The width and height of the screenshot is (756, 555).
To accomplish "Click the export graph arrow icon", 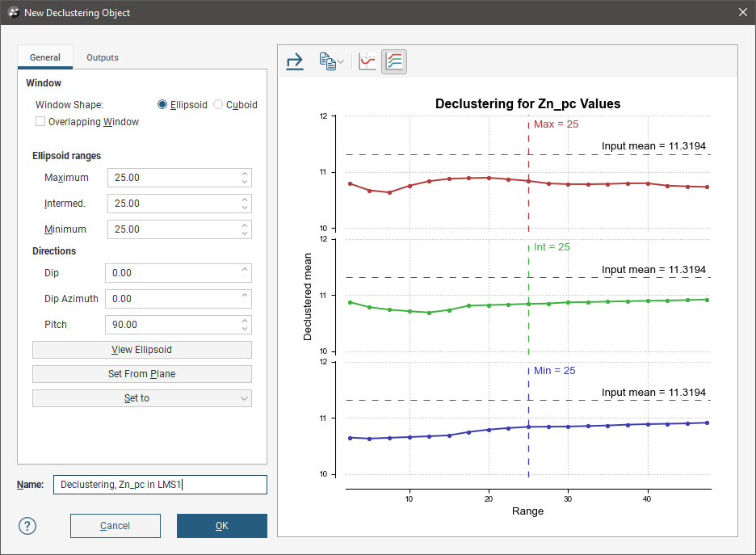I will click(295, 61).
